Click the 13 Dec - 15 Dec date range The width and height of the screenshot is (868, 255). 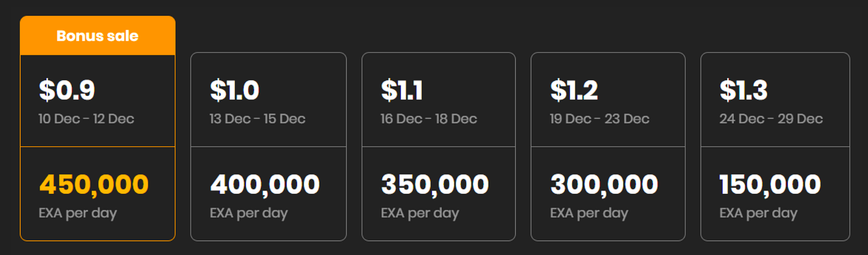tap(257, 119)
